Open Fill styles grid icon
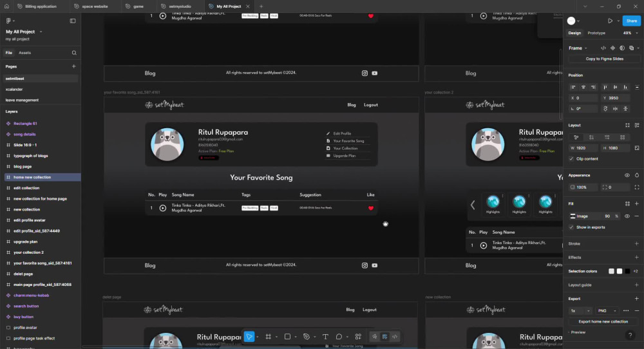Image resolution: width=644 pixels, height=349 pixels. 627,203
